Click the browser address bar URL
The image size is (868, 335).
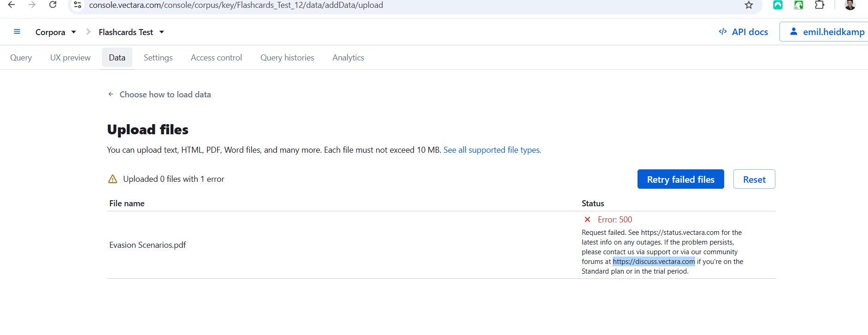point(236,5)
